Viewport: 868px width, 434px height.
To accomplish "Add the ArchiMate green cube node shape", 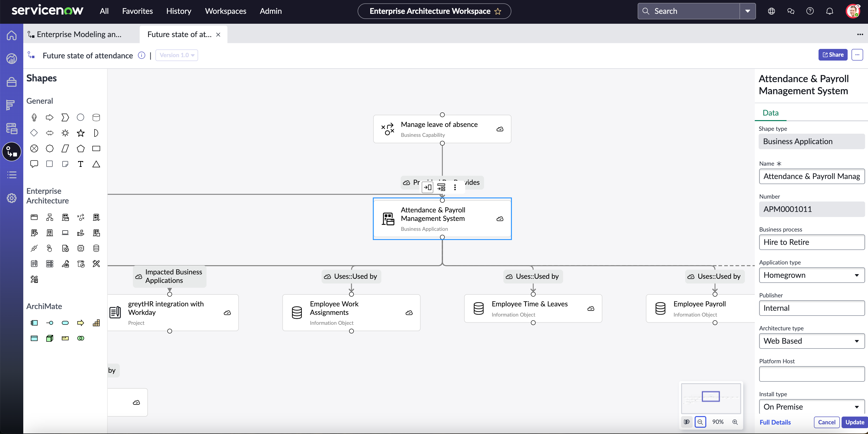I will pyautogui.click(x=49, y=338).
